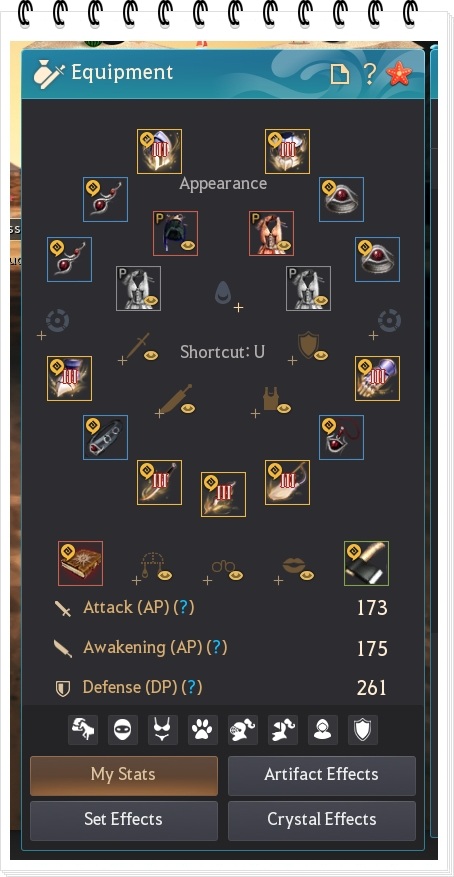Open the Awakening (AP) question mark tooltip
The height and width of the screenshot is (877, 454).
coord(217,648)
